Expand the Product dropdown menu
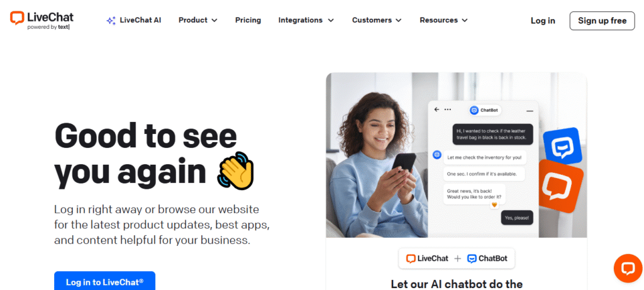The width and height of the screenshot is (644, 290). pos(198,20)
